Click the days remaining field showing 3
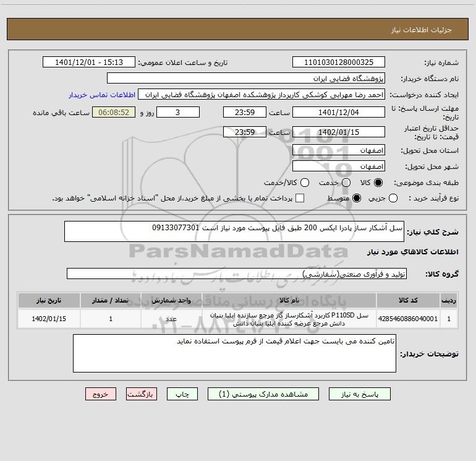Screen dimensions: 476x461 [178, 113]
